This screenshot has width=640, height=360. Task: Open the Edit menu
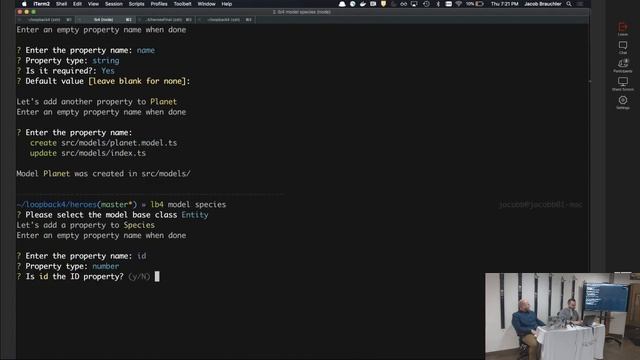pyautogui.click(x=77, y=4)
